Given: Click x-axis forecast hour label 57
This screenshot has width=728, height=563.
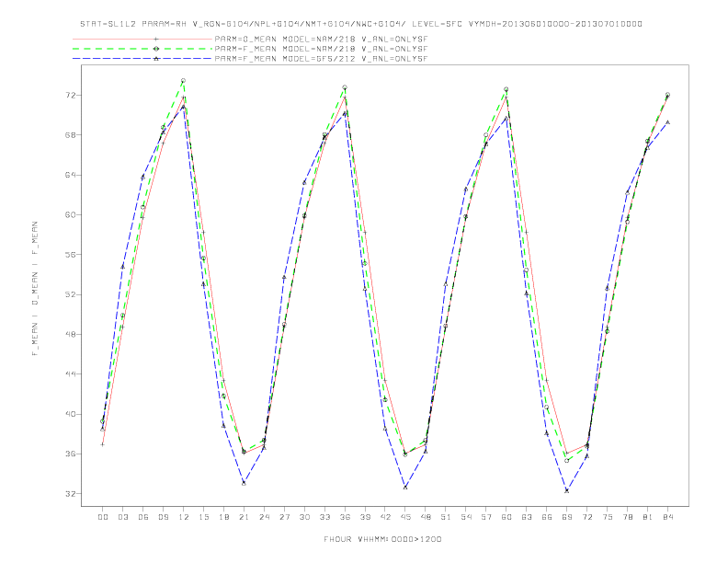Looking at the screenshot, I should click(486, 517).
